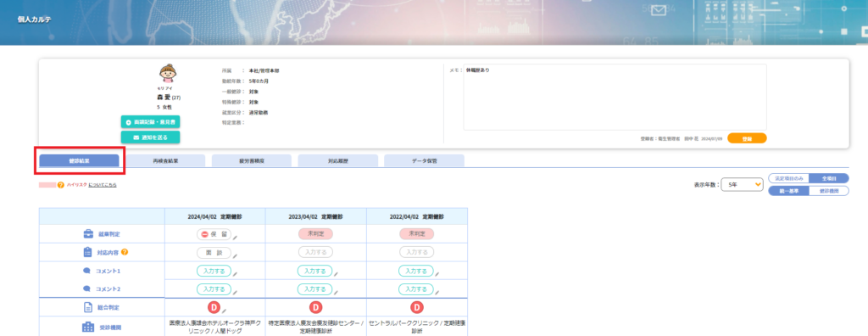This screenshot has height=336, width=868.
Task: Click the D grade badge for 2022/04/02
Action: (416, 307)
